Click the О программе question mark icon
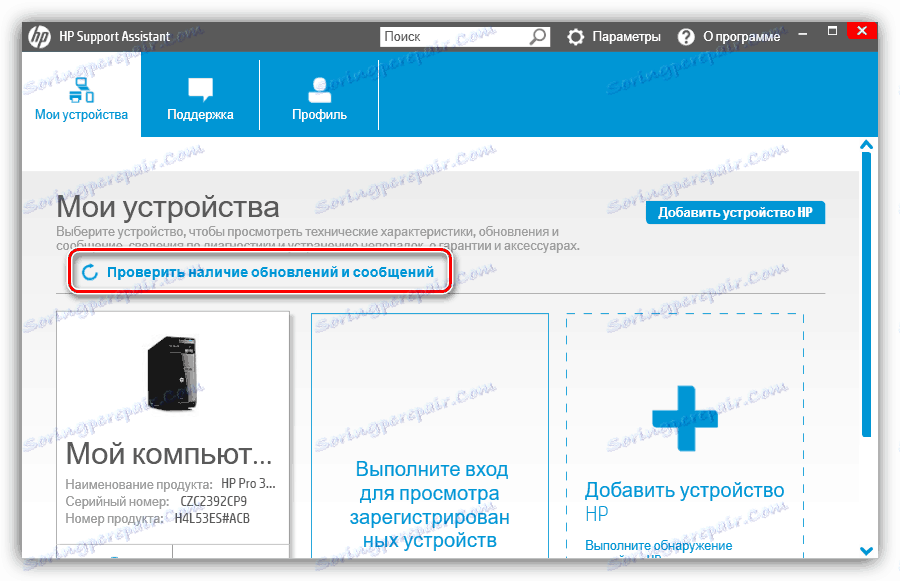This screenshot has width=900, height=581. point(686,36)
